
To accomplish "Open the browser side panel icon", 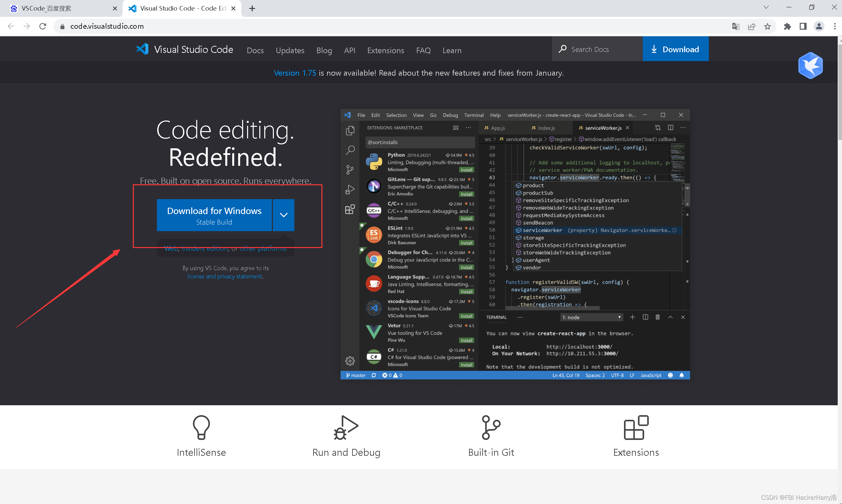I will coord(803,26).
